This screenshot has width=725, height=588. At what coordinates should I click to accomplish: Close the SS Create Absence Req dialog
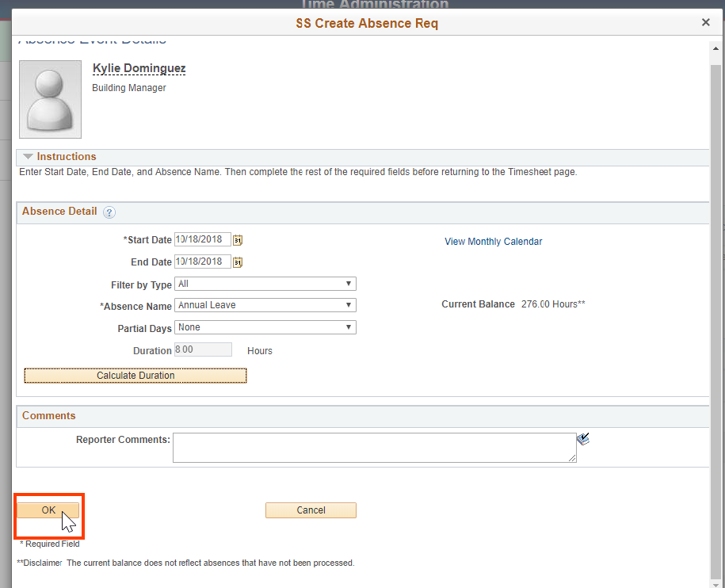pyautogui.click(x=705, y=22)
